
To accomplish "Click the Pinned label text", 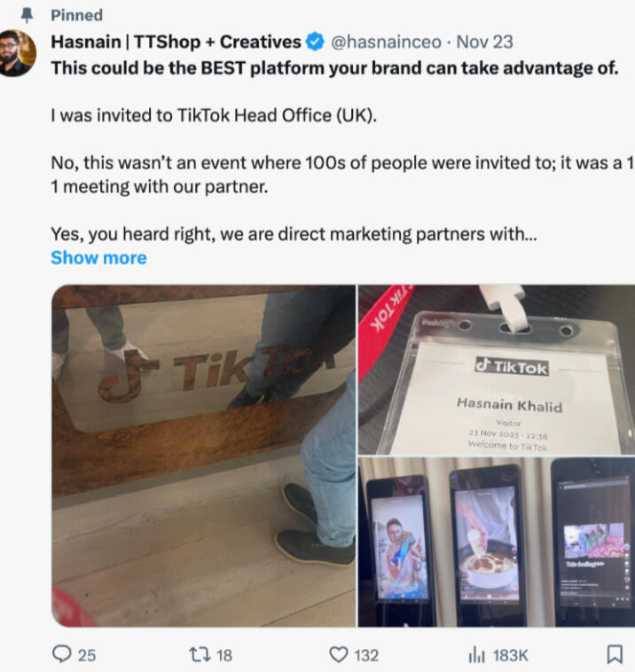I will coord(77,15).
